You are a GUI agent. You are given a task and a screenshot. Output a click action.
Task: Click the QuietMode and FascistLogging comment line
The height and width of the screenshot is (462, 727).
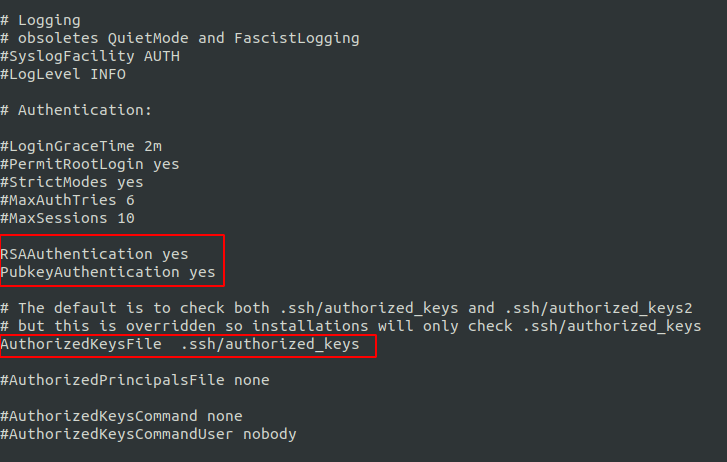pyautogui.click(x=180, y=38)
